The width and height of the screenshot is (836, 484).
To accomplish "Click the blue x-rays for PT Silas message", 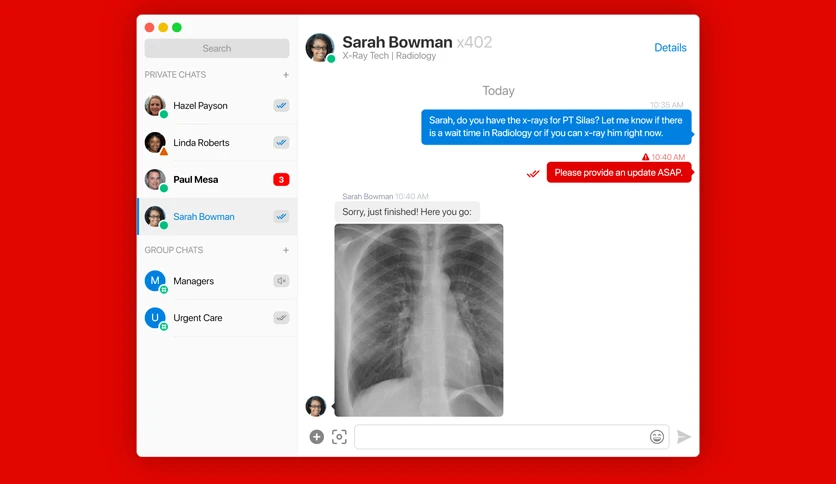I will point(556,127).
